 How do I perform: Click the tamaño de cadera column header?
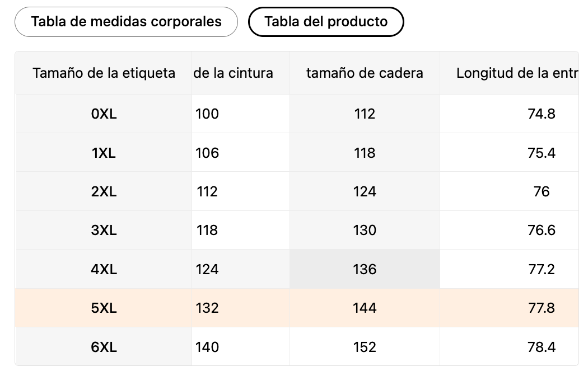click(365, 73)
